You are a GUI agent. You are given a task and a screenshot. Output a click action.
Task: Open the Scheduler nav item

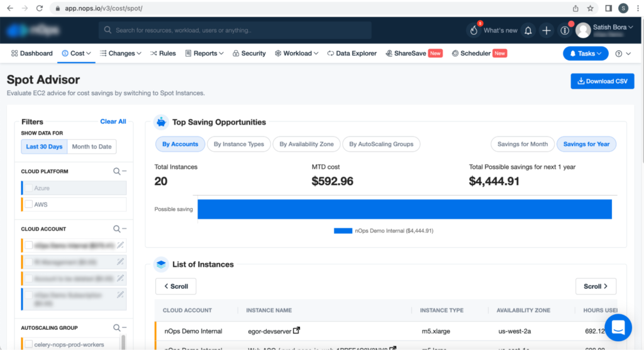coord(479,54)
